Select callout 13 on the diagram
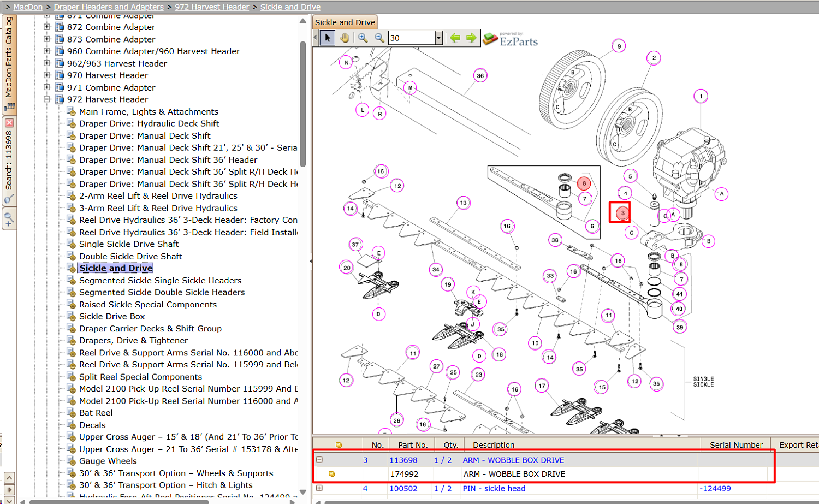This screenshot has width=819, height=504. 463,203
